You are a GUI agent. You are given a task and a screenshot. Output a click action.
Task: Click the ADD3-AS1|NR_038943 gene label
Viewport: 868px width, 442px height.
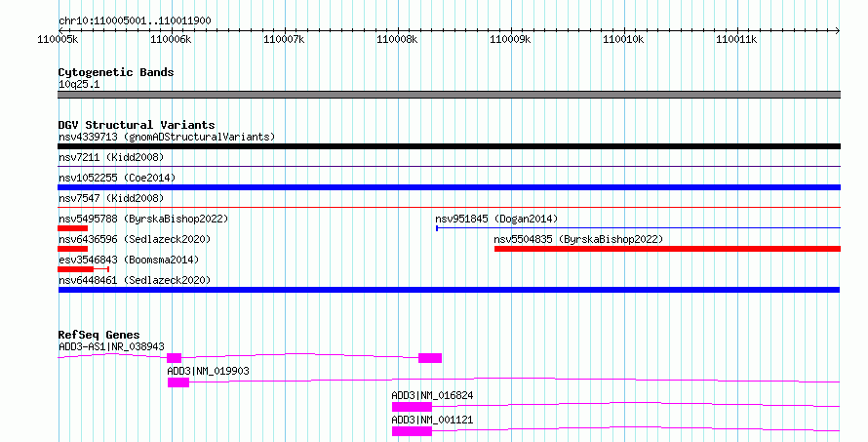click(x=111, y=346)
